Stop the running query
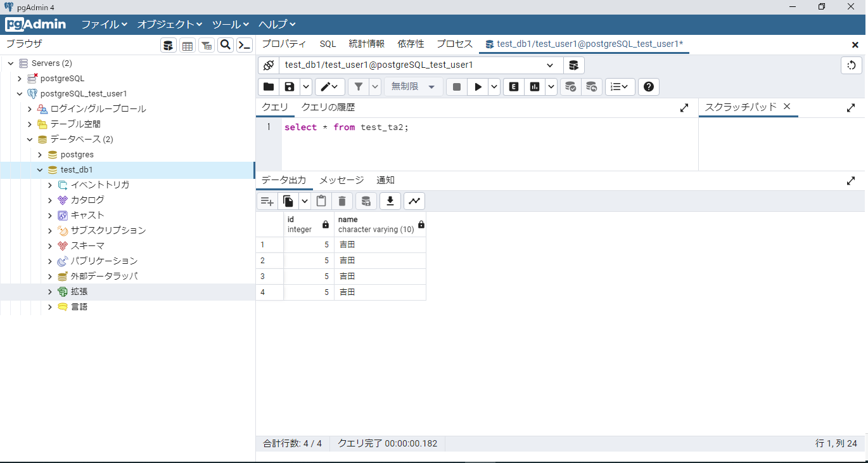The height and width of the screenshot is (463, 868). pos(457,87)
